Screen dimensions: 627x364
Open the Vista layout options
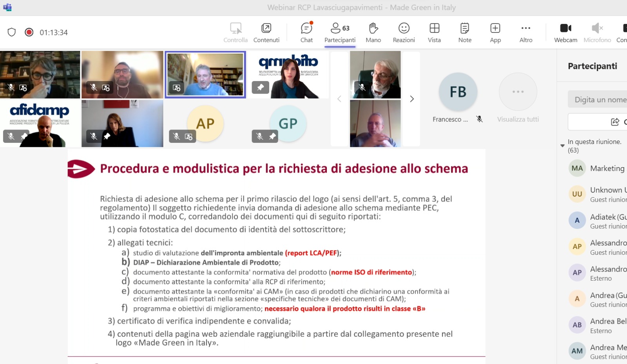click(434, 32)
